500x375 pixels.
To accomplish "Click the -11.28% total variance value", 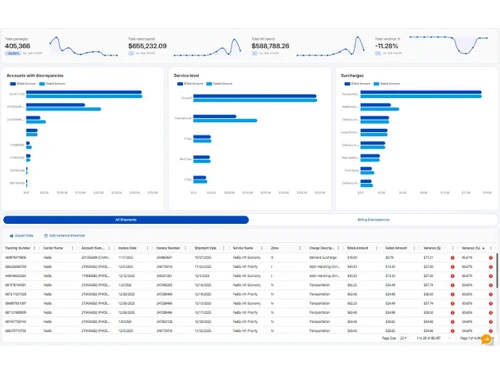I will (x=387, y=46).
